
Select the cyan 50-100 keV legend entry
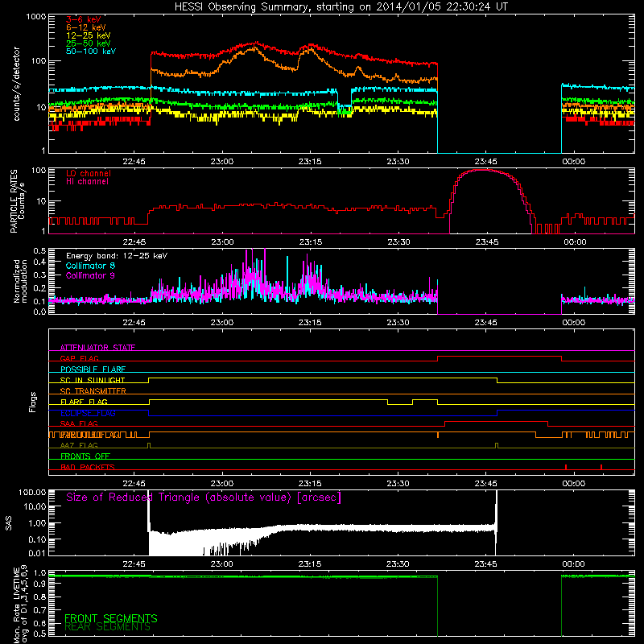[91, 52]
